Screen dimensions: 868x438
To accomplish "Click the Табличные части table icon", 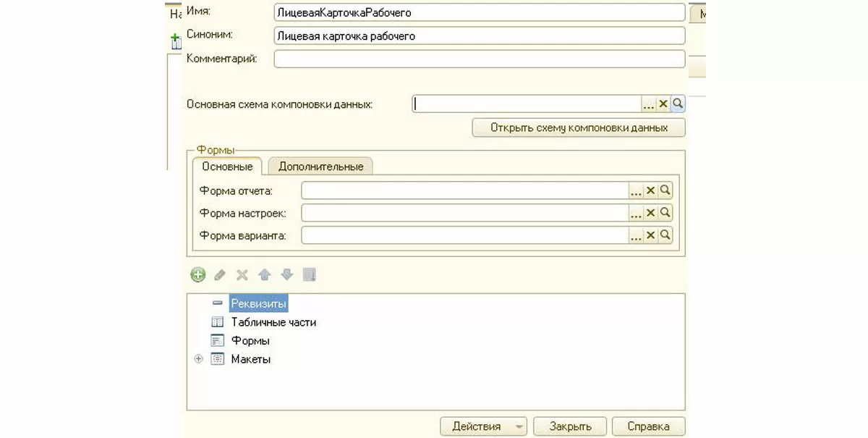I will [217, 322].
